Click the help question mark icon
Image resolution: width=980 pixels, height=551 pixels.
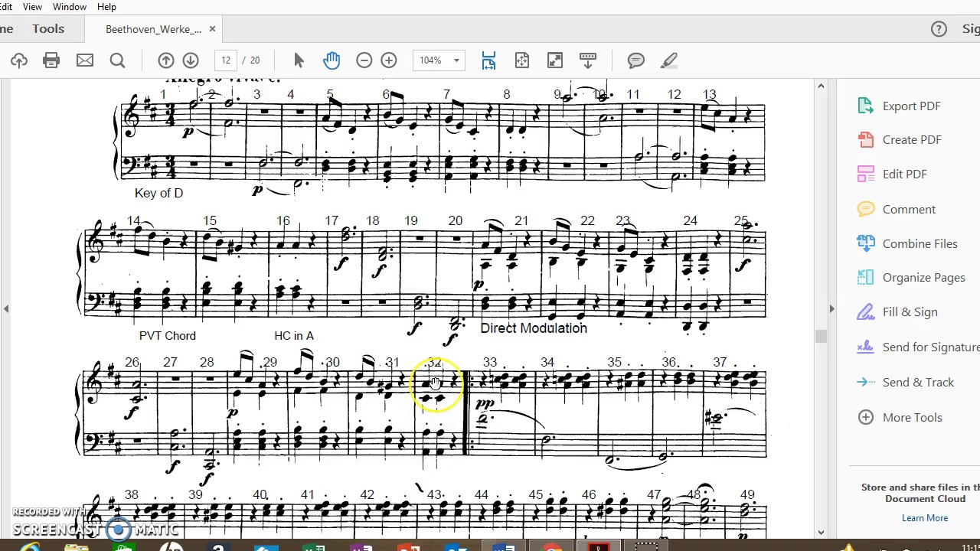tap(939, 29)
